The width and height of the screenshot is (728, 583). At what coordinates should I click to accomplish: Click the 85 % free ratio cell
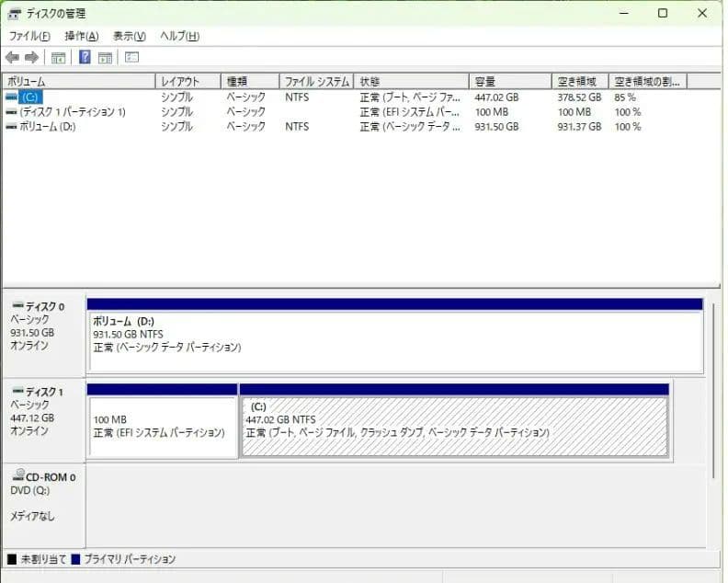pos(625,97)
